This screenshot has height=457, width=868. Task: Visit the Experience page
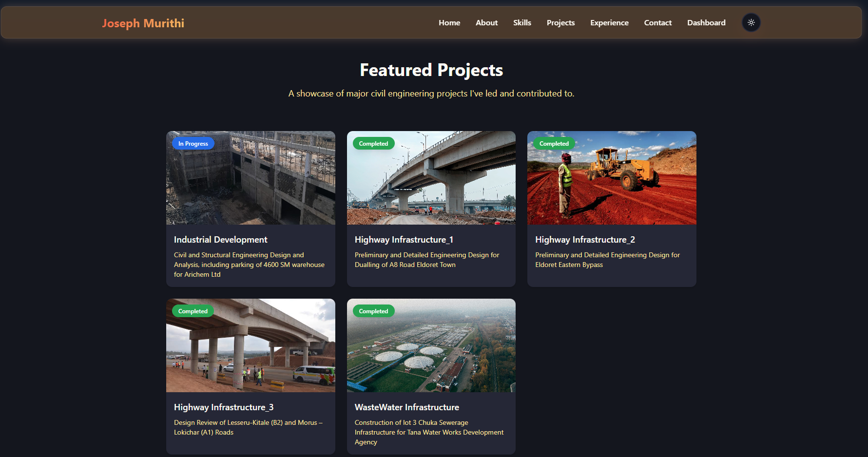pyautogui.click(x=609, y=22)
